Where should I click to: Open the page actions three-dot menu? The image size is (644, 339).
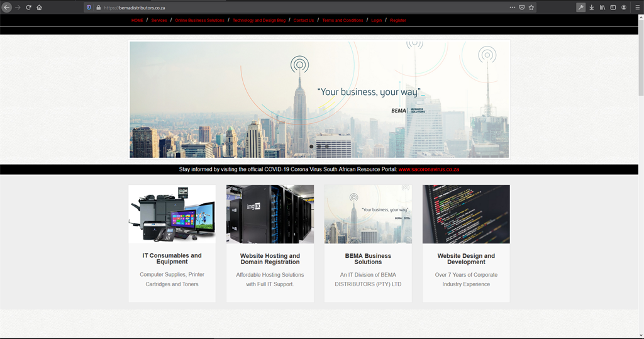click(512, 8)
